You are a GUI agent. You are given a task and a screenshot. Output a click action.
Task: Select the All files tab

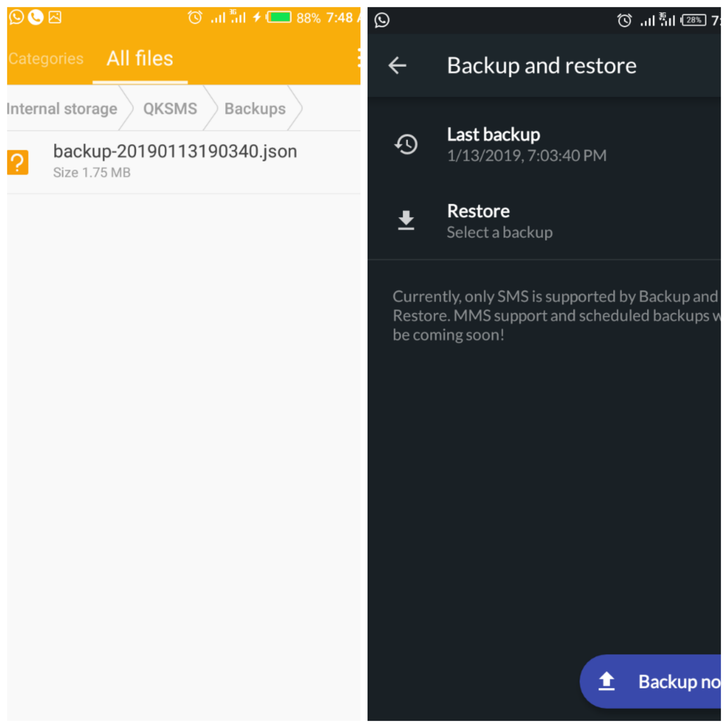140,58
